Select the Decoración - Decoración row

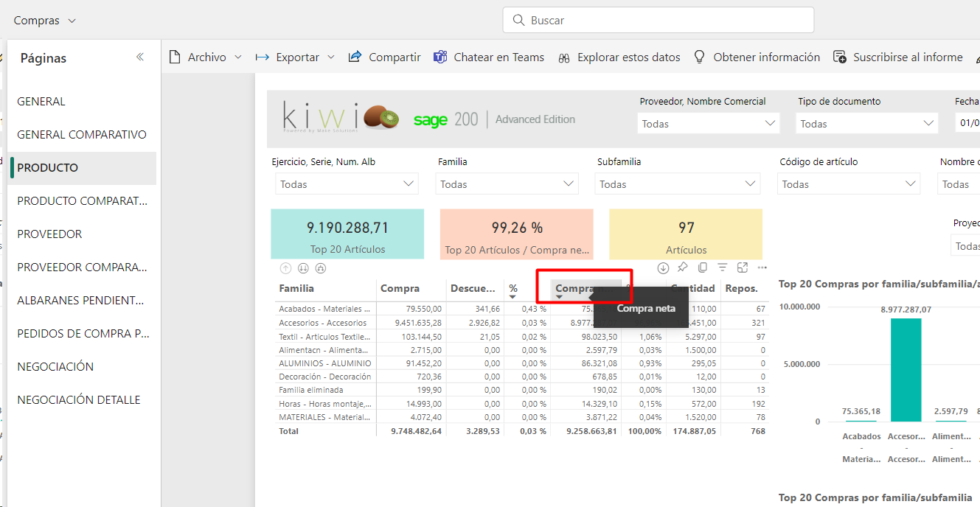[x=522, y=377]
